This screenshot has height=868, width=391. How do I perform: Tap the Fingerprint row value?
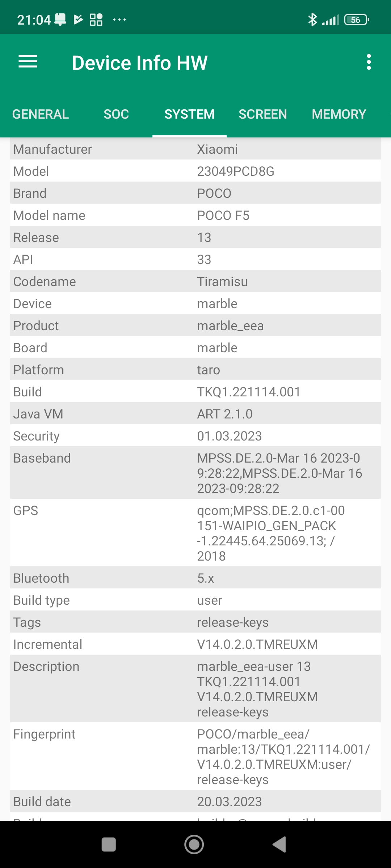(x=282, y=757)
